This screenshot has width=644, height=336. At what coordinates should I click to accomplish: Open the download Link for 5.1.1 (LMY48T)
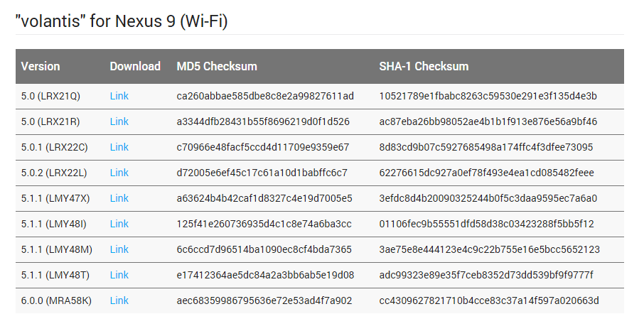[119, 275]
